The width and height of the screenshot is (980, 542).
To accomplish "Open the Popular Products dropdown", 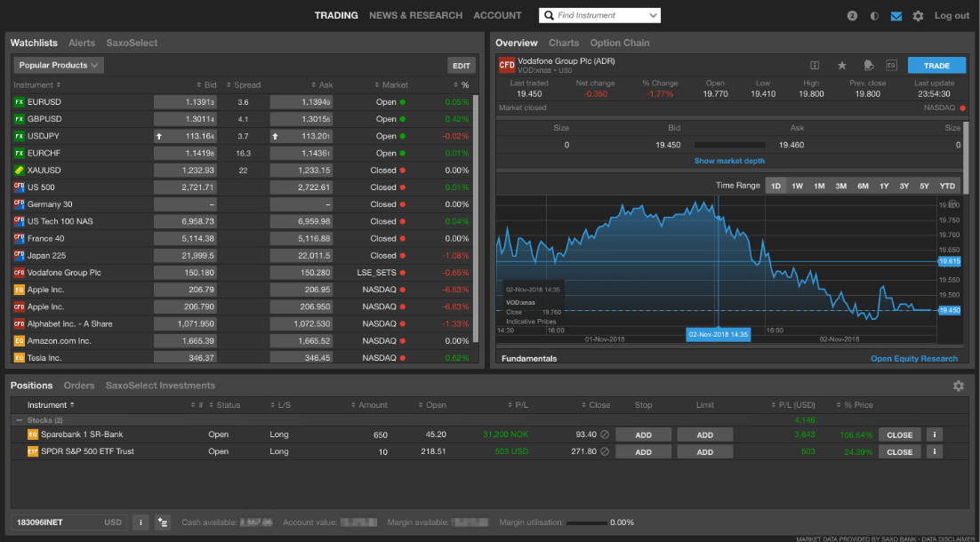I will point(55,65).
